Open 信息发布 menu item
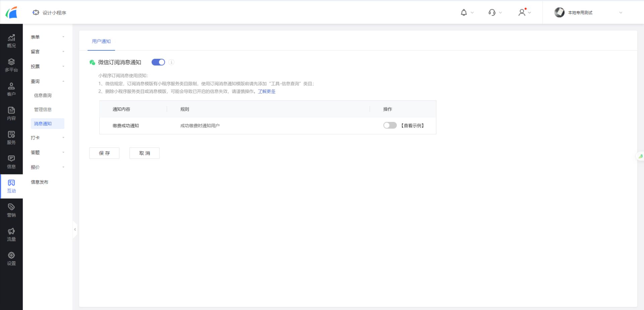The width and height of the screenshot is (644, 310). click(x=40, y=182)
